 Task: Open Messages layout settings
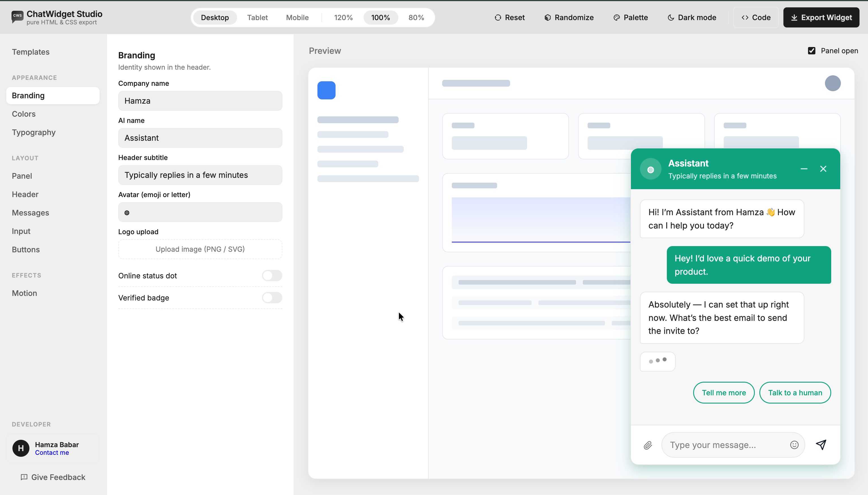53,213
